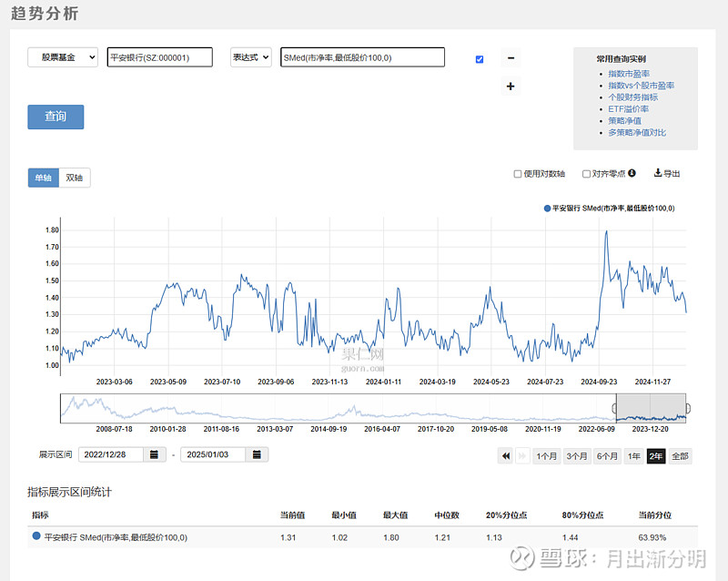This screenshot has width=728, height=581.
Task: Open the 指数vs个股市盈率 example link
Action: point(641,85)
